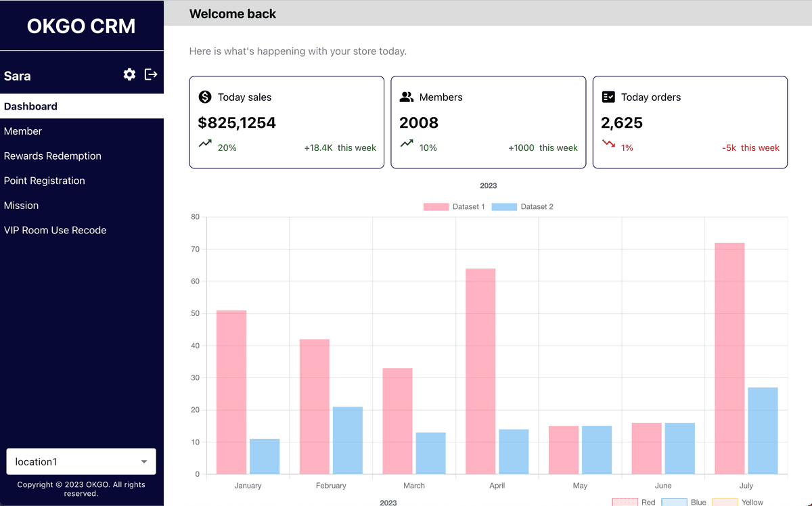Click the red trend-down arrow beside 1%

pos(608,143)
